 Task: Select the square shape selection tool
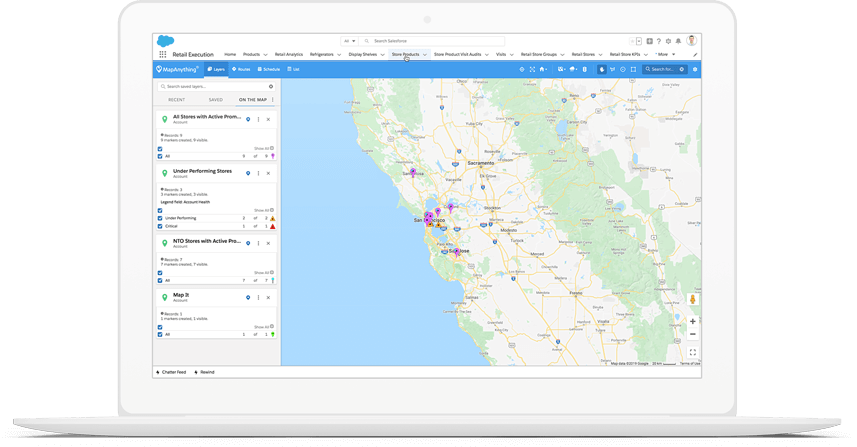(633, 69)
